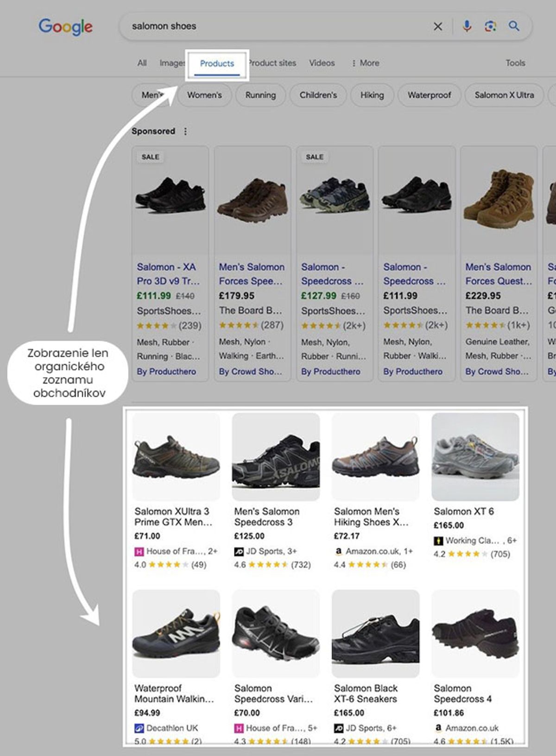This screenshot has height=756, width=556.
Task: Open Google Lens image search icon
Action: (490, 26)
